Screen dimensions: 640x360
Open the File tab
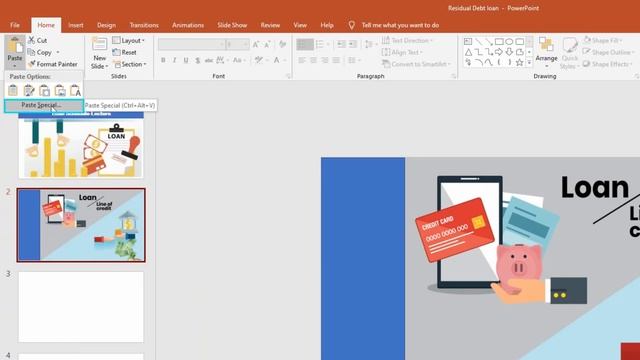point(15,25)
